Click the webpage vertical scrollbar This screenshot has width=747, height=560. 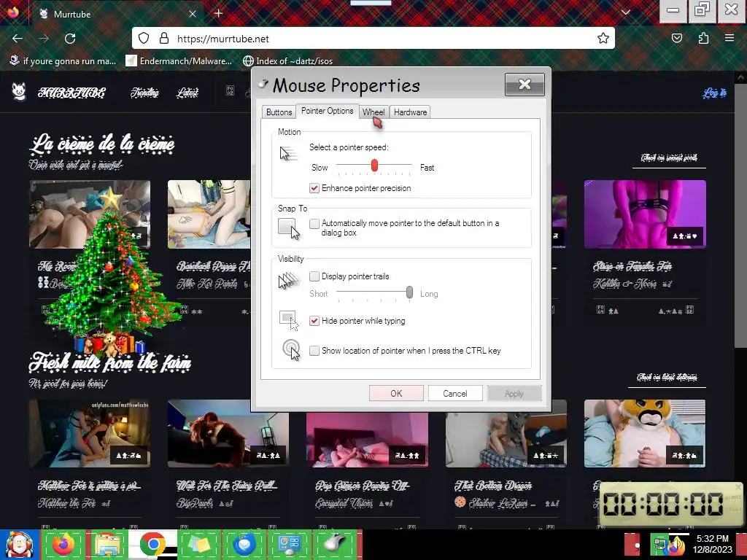click(740, 214)
